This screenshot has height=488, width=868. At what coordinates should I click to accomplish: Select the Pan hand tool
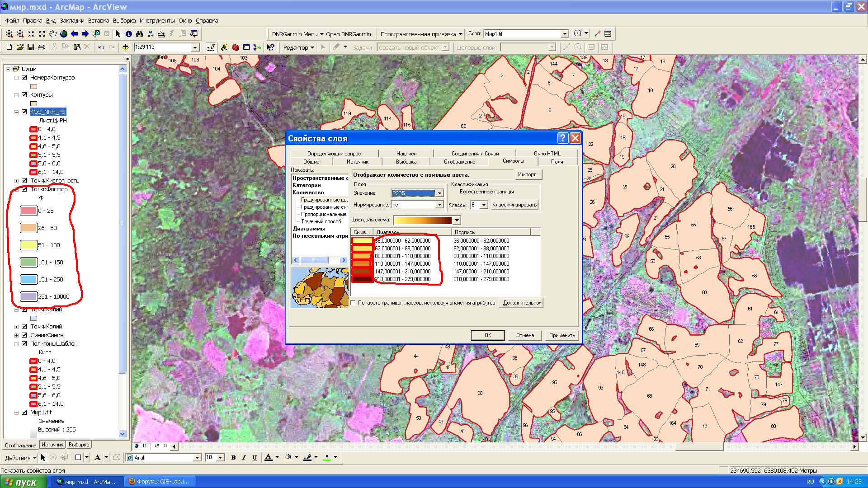53,34
